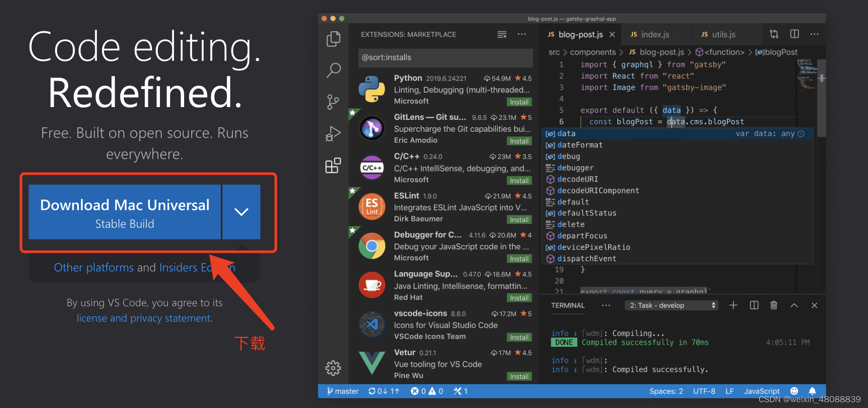868x408 pixels.
Task: Select decodeURIComponent suggestion
Action: (677, 190)
